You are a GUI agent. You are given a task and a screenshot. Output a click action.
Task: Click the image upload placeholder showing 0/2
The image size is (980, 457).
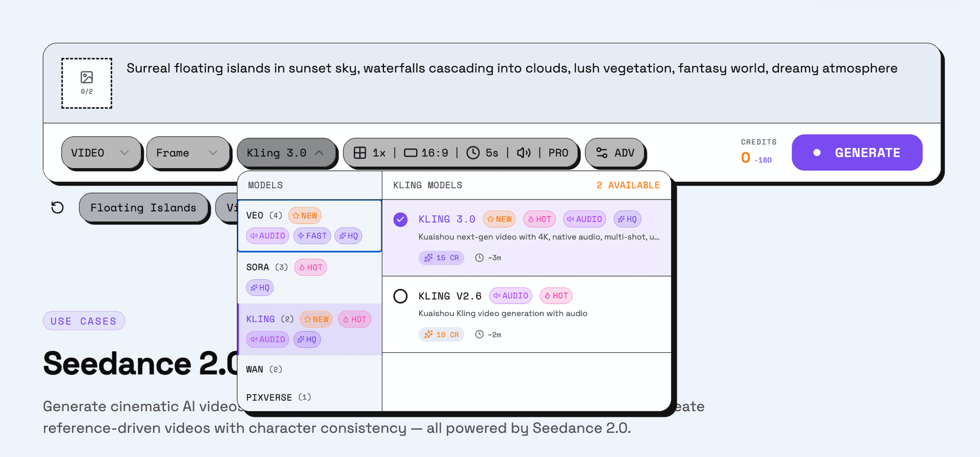(x=86, y=83)
